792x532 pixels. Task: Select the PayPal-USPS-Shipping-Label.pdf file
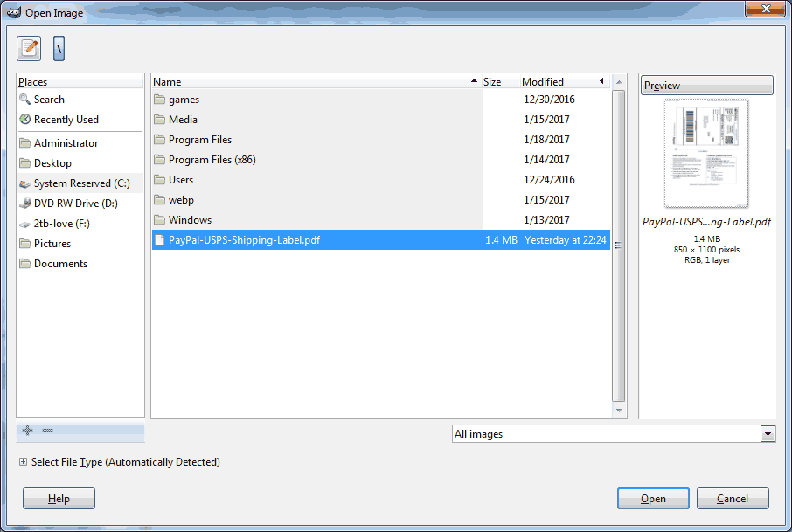381,240
